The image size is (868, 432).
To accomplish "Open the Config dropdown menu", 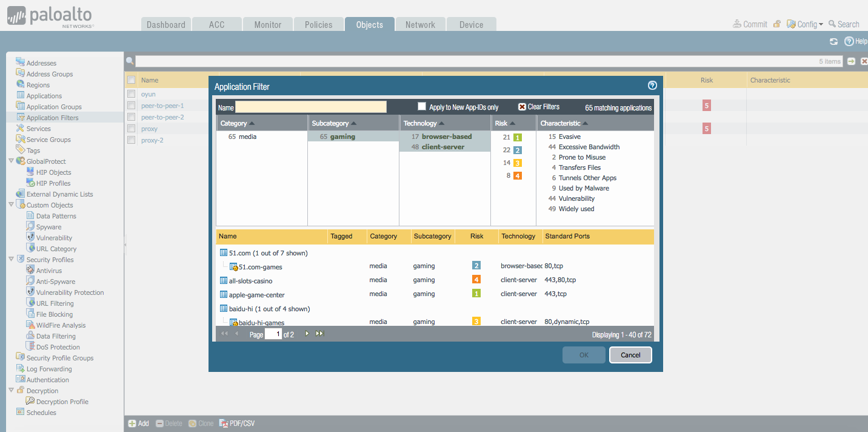I will tap(807, 24).
